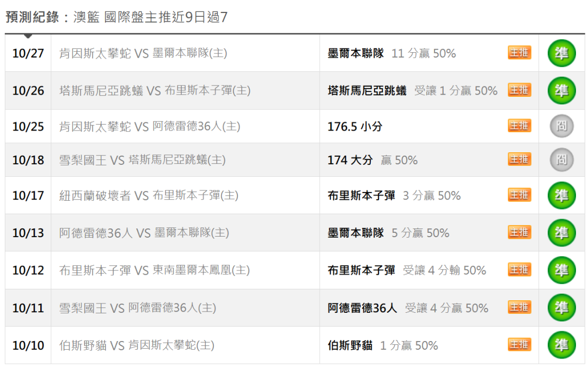Click green 準 icon in 10/17 row
588x365 pixels.
click(561, 196)
